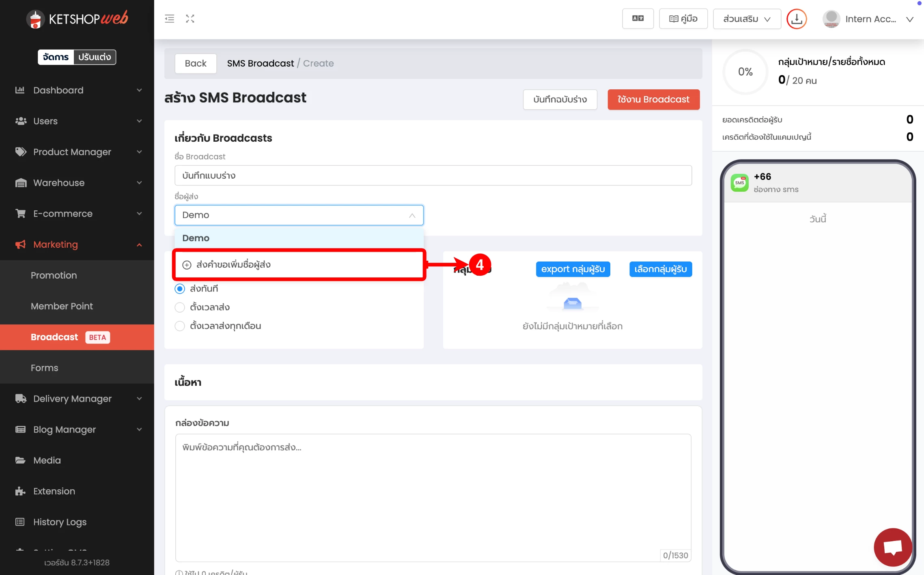Collapse the Demo sender name dropdown
Viewport: 924px width, 575px height.
tap(412, 215)
